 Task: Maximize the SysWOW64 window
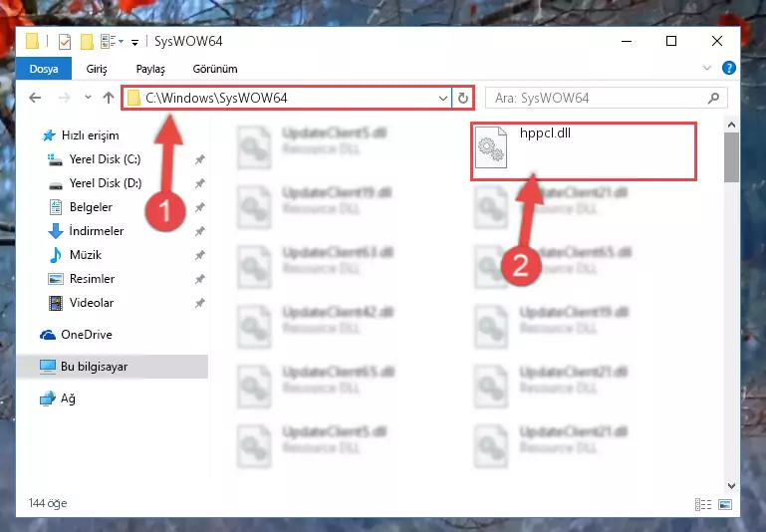click(x=671, y=41)
